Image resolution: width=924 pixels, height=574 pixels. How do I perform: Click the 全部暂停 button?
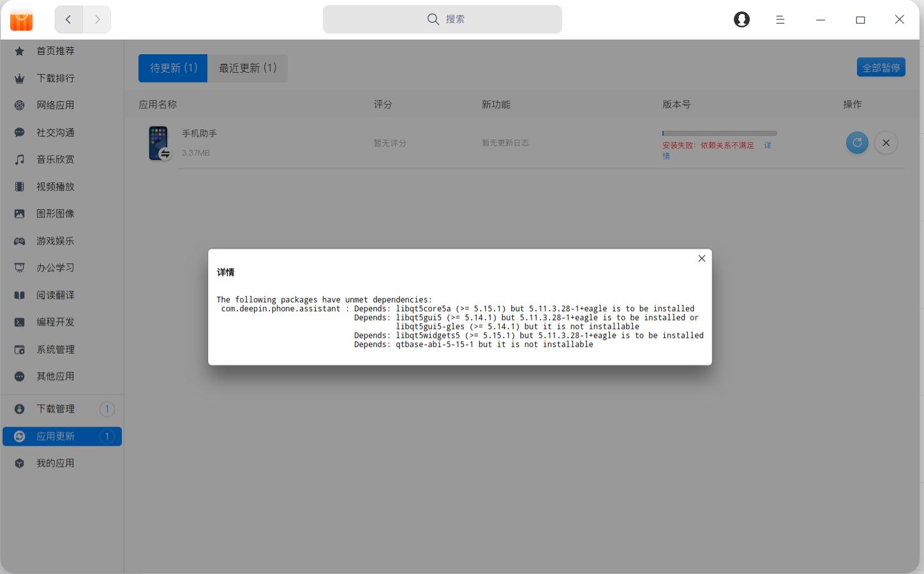coord(881,68)
